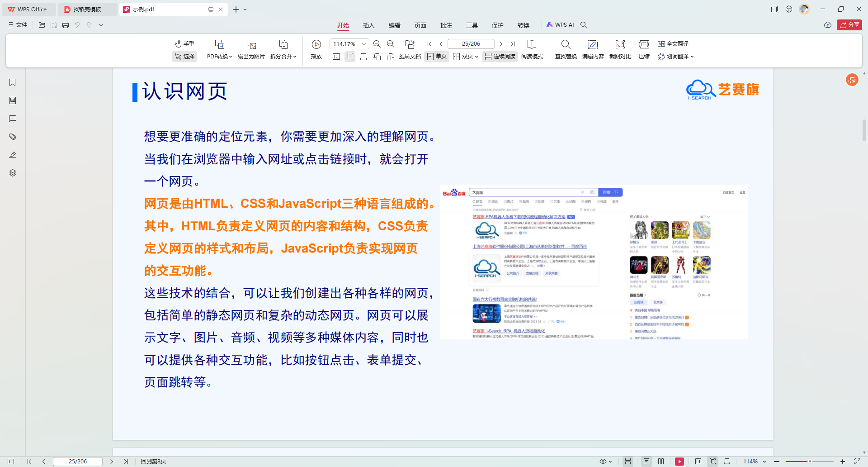Open the eye protection mode dropdown in status bar
The height and width of the screenshot is (467, 868).
tap(605, 462)
